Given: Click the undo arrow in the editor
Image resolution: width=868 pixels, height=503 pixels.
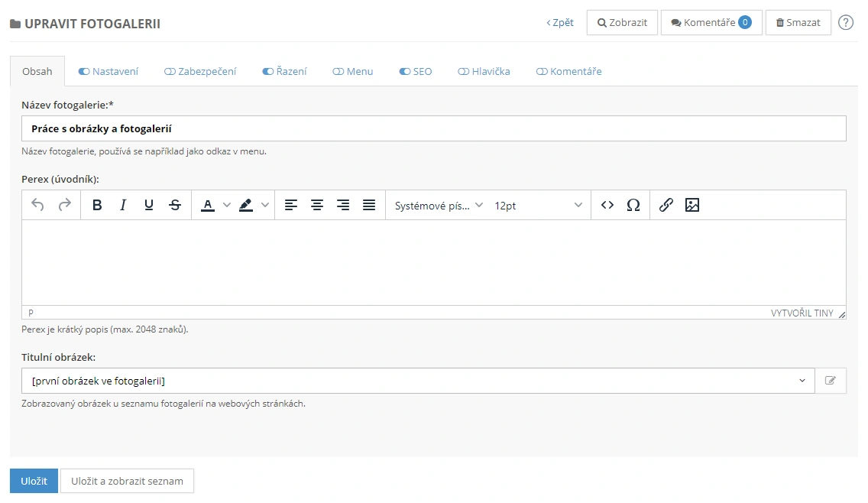Looking at the screenshot, I should coord(38,205).
